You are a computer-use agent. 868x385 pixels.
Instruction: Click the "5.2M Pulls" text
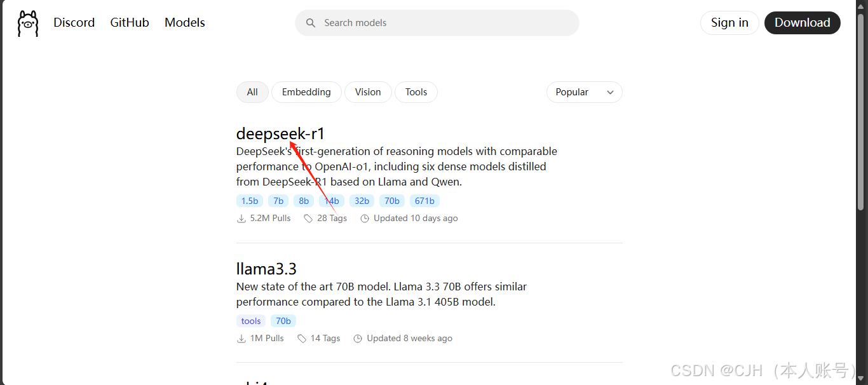point(270,219)
